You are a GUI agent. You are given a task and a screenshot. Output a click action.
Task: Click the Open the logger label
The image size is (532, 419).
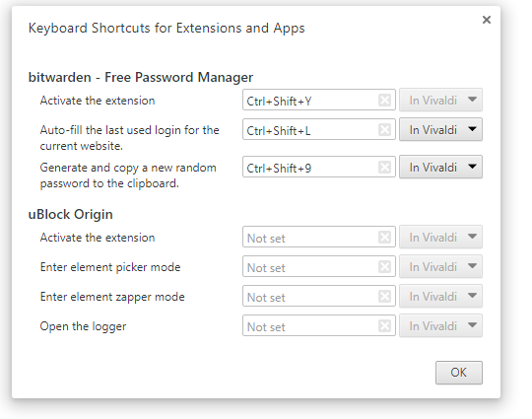pos(83,326)
